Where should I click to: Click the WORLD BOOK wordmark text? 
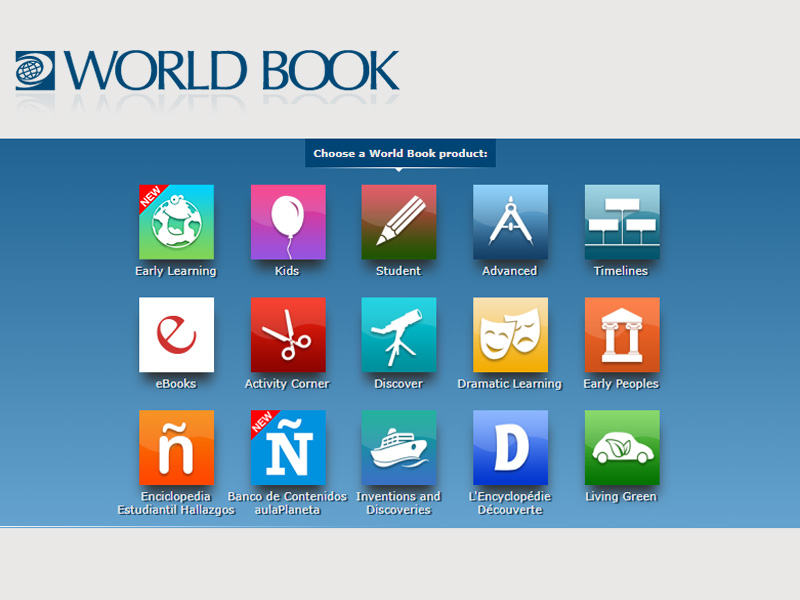(x=232, y=70)
